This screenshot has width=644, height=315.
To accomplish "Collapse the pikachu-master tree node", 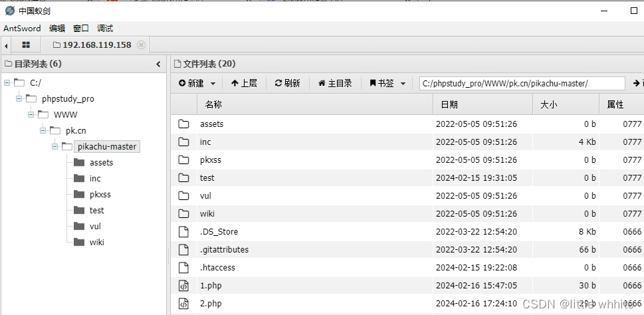I will point(54,147).
